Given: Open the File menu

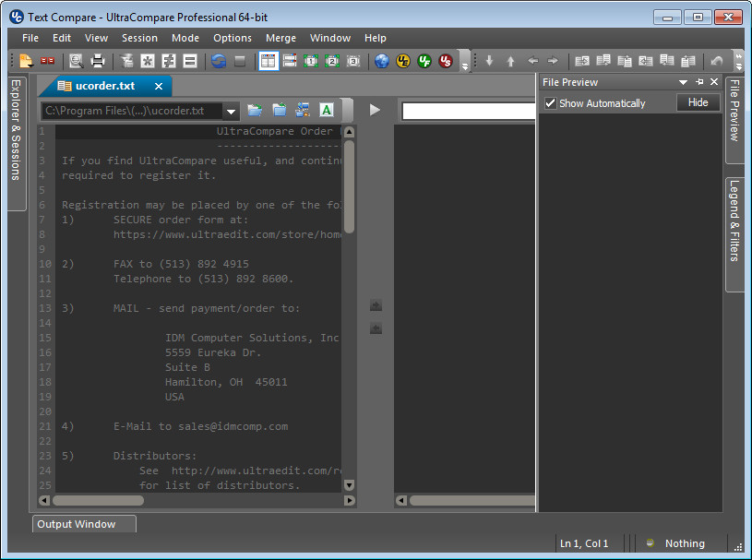Looking at the screenshot, I should click(x=30, y=38).
